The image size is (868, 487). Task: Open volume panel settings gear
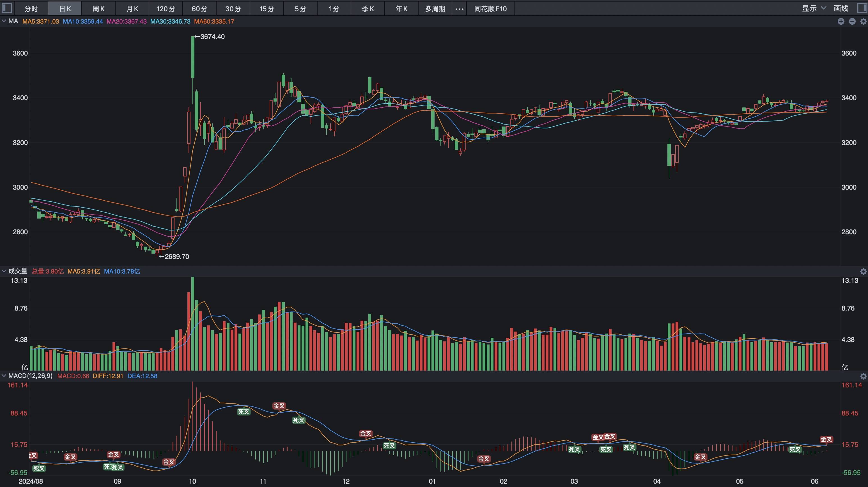click(863, 271)
